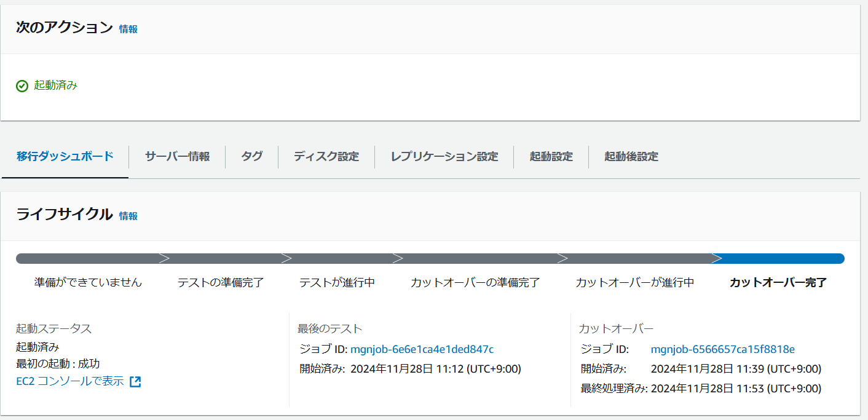Viewport: 868px width, 420px height.
Task: Click 起動済み under 起動ステータス
Action: point(37,346)
